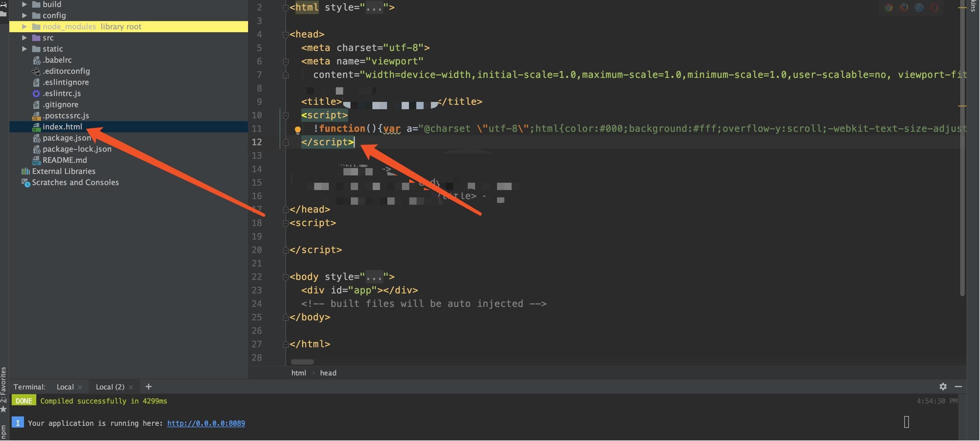Click the yellow lightbulb intention icon
The height and width of the screenshot is (441, 980).
click(x=298, y=130)
